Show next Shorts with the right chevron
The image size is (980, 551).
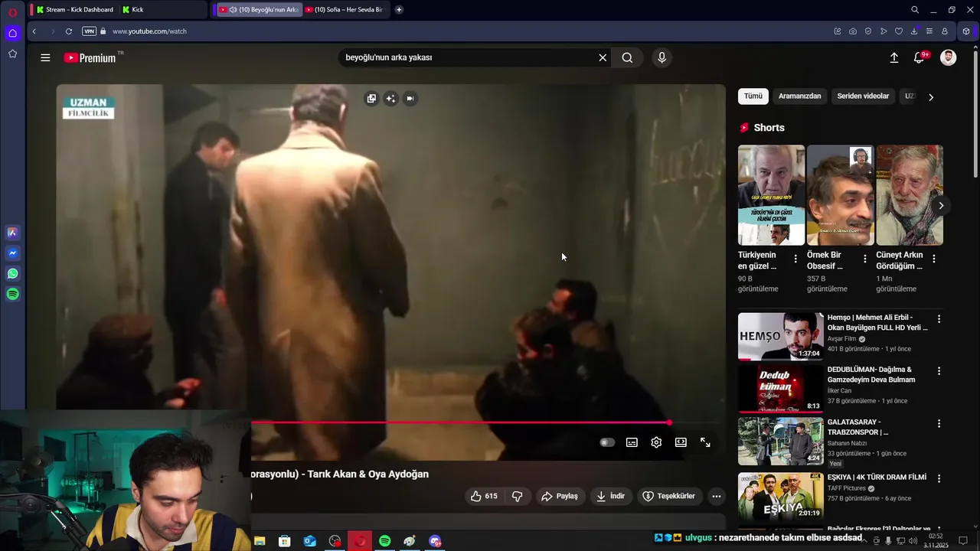(x=941, y=206)
